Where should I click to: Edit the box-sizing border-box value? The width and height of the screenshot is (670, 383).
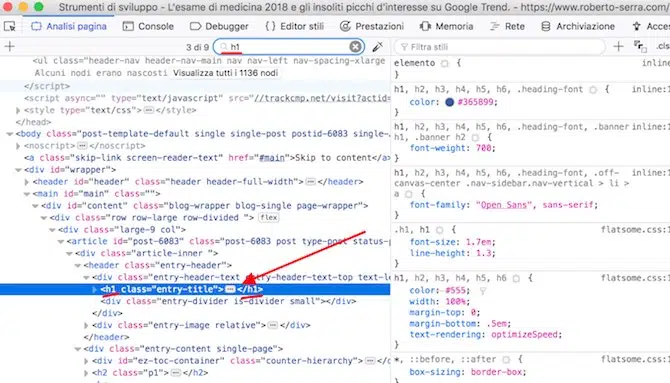coord(496,372)
